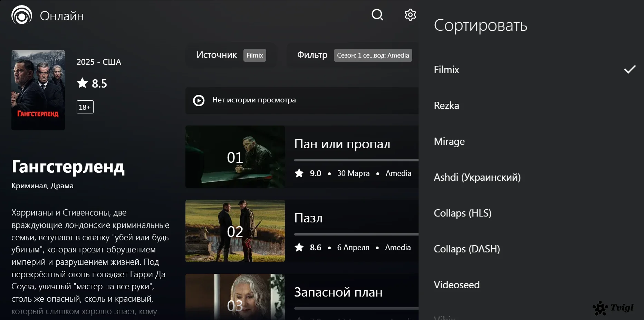The height and width of the screenshot is (320, 644).
Task: Click the circular app logo icon
Action: coord(22,16)
